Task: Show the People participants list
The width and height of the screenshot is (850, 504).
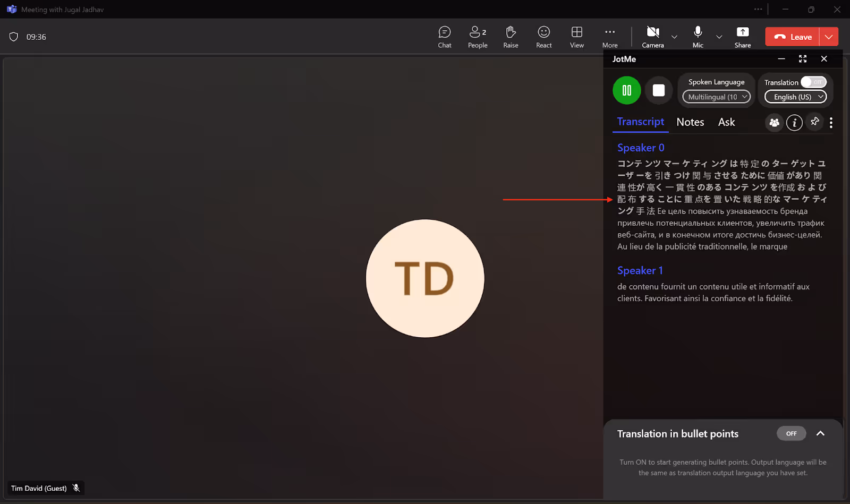Action: pos(478,37)
